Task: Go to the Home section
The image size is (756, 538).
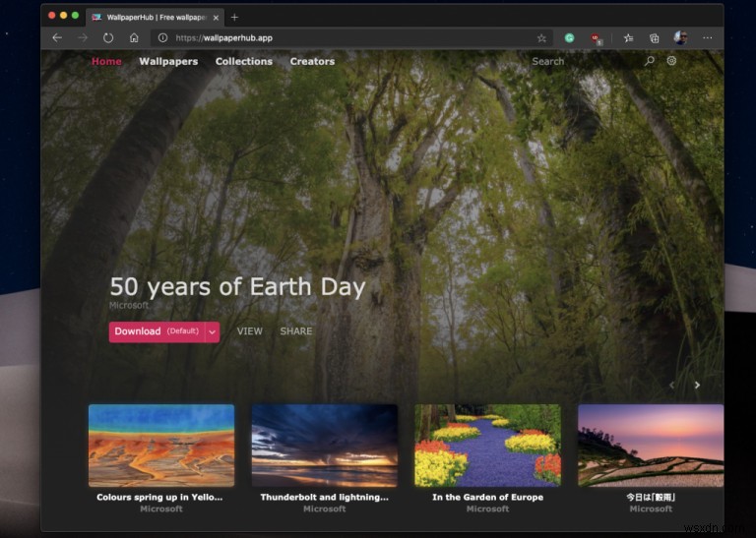Action: coord(106,61)
